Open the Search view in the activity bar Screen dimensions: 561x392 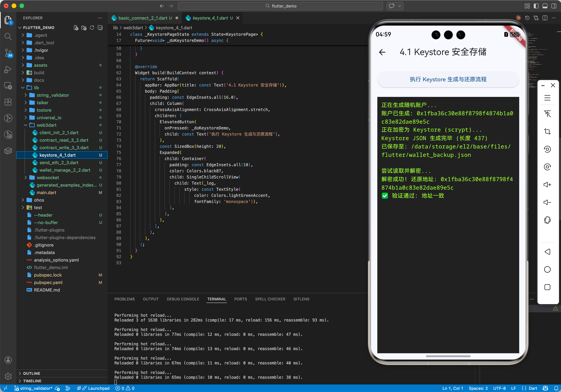click(x=8, y=37)
